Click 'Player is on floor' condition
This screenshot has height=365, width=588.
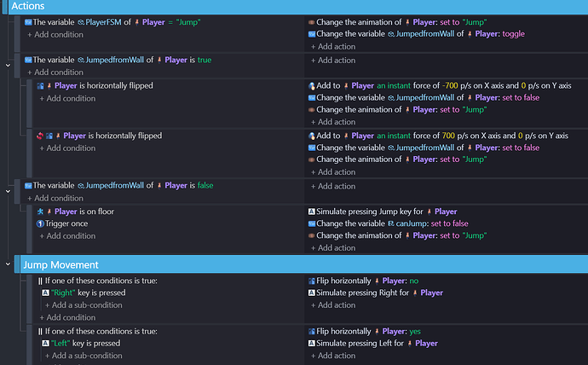tap(75, 211)
